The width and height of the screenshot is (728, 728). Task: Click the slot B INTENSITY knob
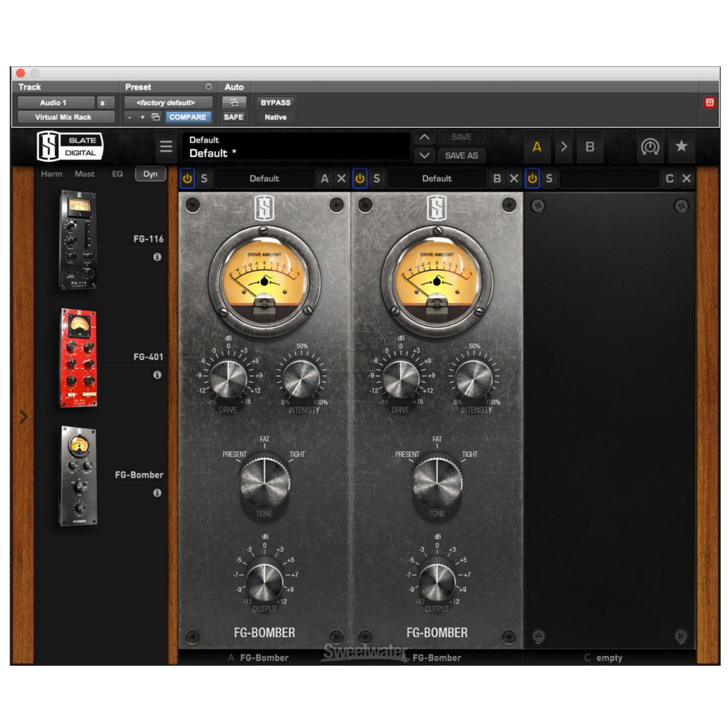(473, 379)
